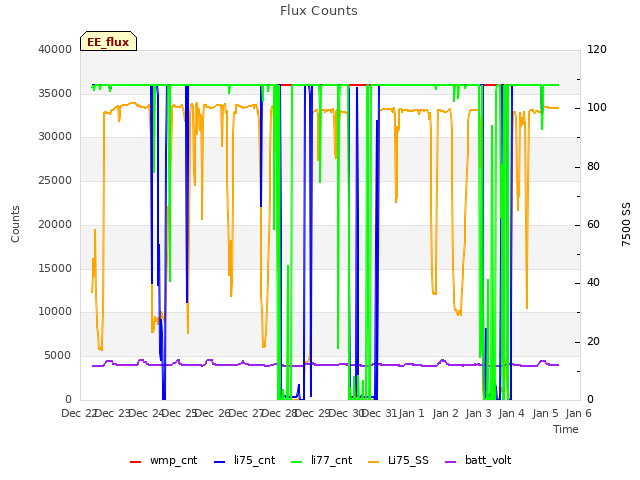Click the EE_flux tab label
Image resolution: width=640 pixels, height=480 pixels.
pyautogui.click(x=108, y=42)
